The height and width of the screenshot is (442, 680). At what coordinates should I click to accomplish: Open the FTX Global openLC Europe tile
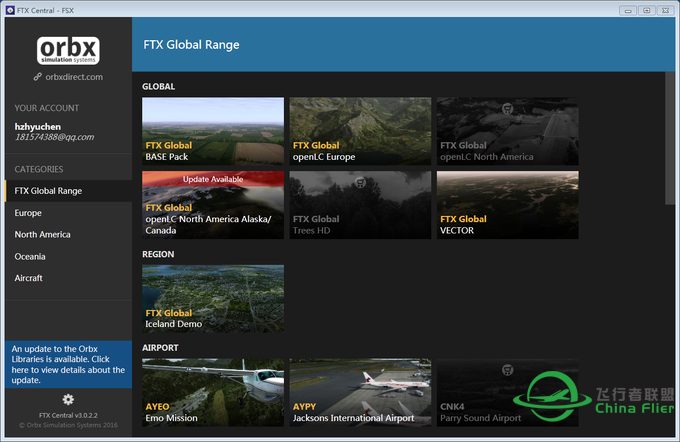click(x=360, y=131)
